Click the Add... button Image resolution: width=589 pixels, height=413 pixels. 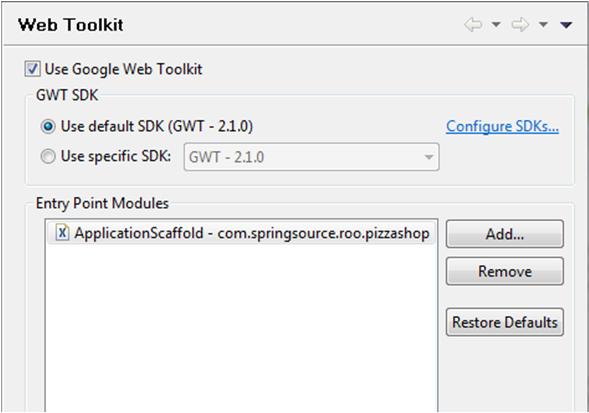point(505,234)
